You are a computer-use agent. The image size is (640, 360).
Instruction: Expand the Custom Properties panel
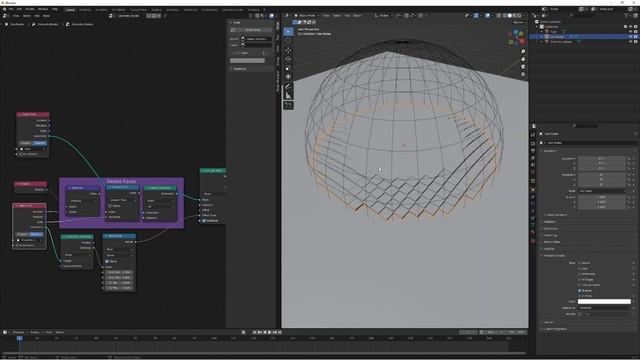tap(555, 329)
